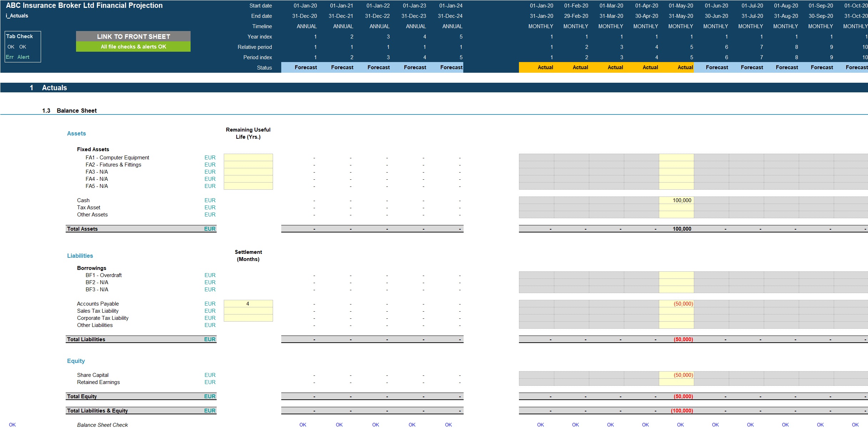This screenshot has width=868, height=435.
Task: Click the EUR unit beside Total Equity
Action: [x=210, y=396]
